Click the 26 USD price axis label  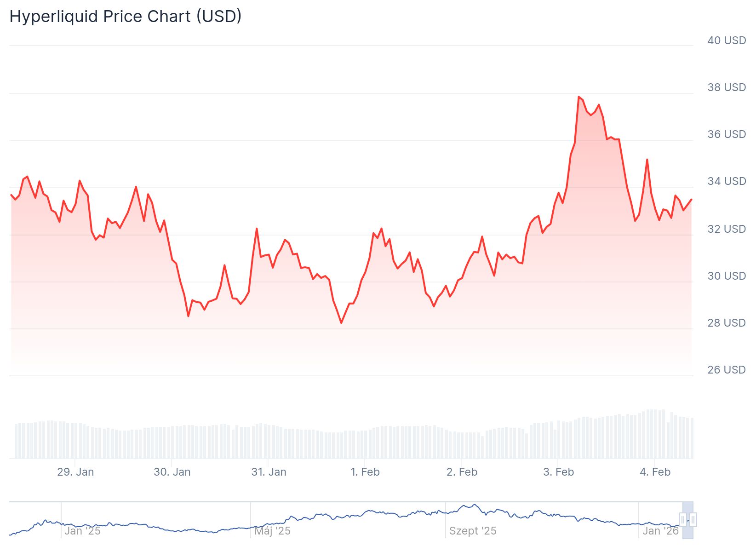pyautogui.click(x=727, y=370)
